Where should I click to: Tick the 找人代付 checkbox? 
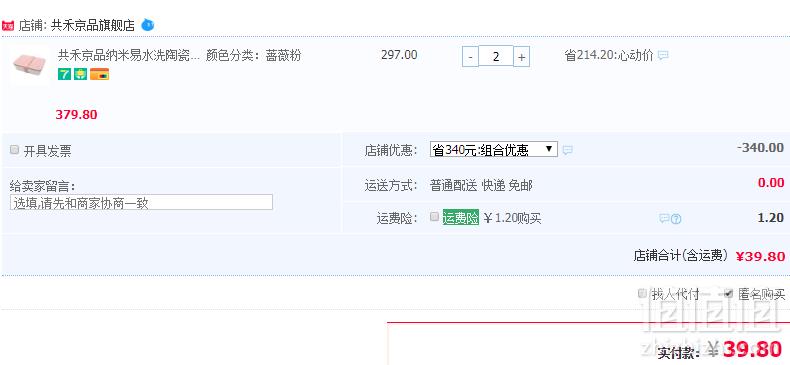[x=642, y=293]
